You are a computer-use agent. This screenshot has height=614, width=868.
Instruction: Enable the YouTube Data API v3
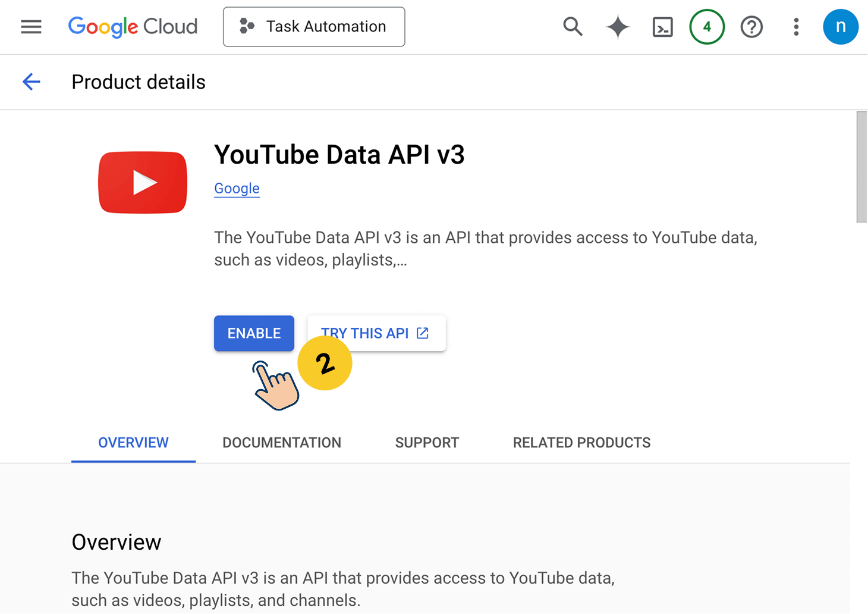tap(254, 333)
